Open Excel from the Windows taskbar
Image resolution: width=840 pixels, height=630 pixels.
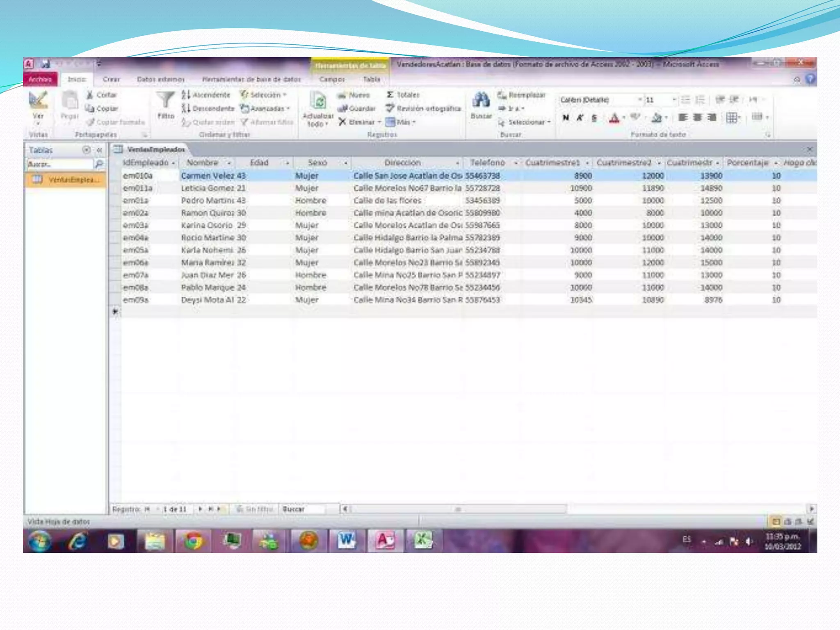(x=422, y=541)
